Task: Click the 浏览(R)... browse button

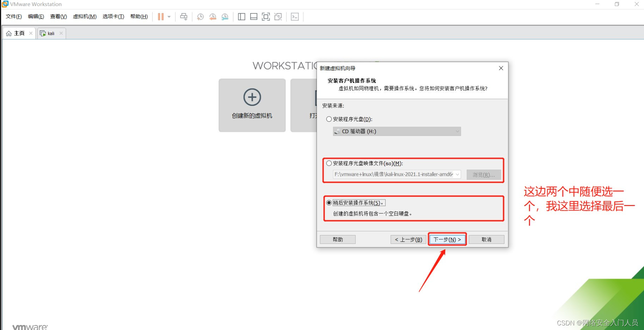Action: pos(484,175)
